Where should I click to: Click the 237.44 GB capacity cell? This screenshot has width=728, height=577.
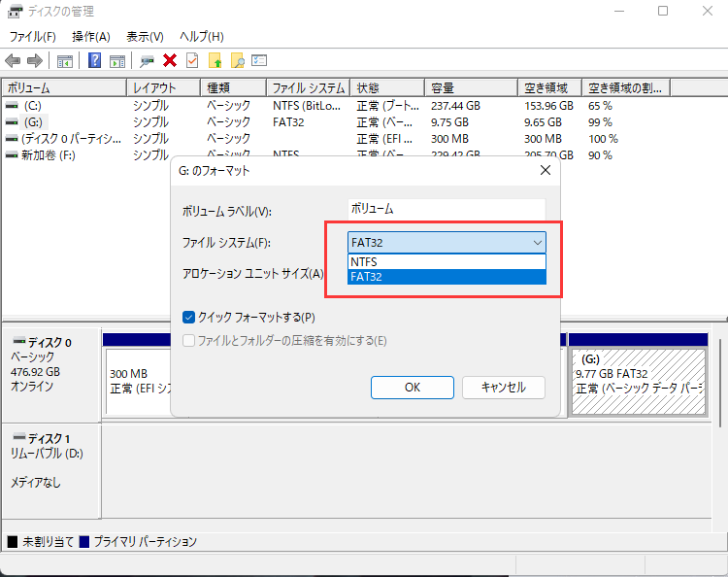click(455, 106)
